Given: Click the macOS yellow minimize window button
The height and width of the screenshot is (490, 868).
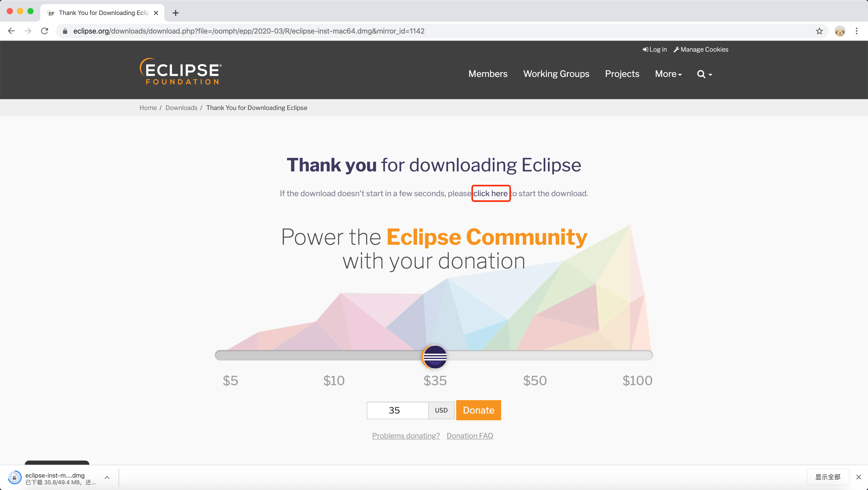Looking at the screenshot, I should click(x=20, y=11).
